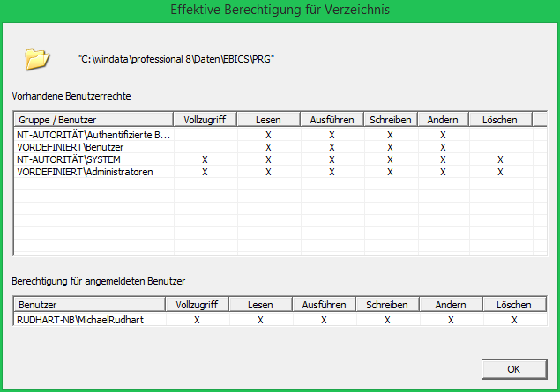Select the VORDEFINIERT\Benutzer row
The image size is (560, 392).
coord(280,147)
